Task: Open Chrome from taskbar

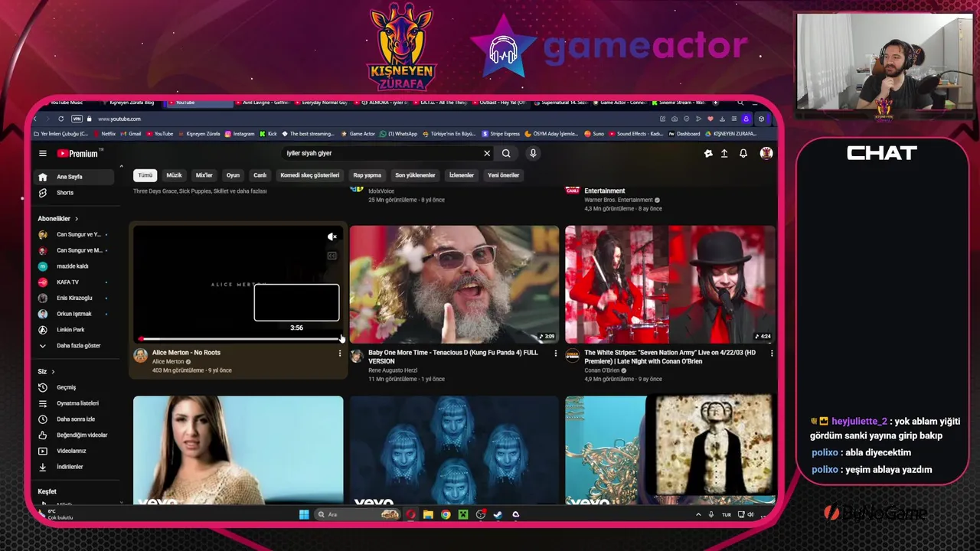Action: click(x=446, y=514)
